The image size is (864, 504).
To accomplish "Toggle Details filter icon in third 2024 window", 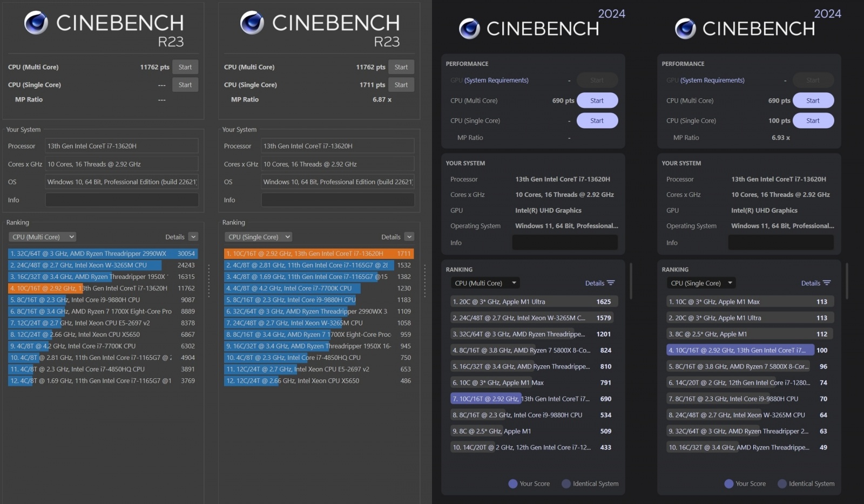I will [611, 283].
